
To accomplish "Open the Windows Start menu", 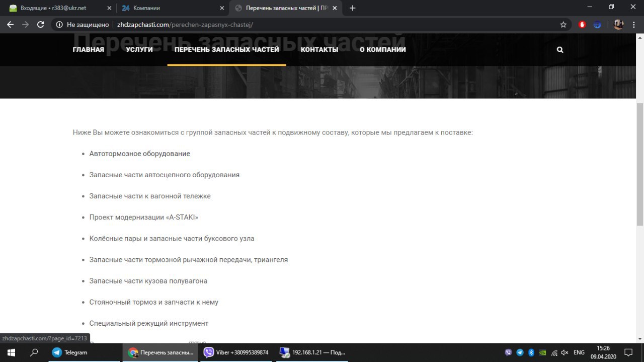I will [11, 352].
